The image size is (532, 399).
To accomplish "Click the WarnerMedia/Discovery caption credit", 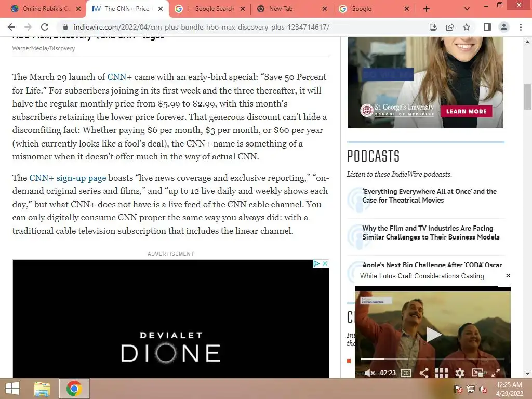I will coord(44,48).
